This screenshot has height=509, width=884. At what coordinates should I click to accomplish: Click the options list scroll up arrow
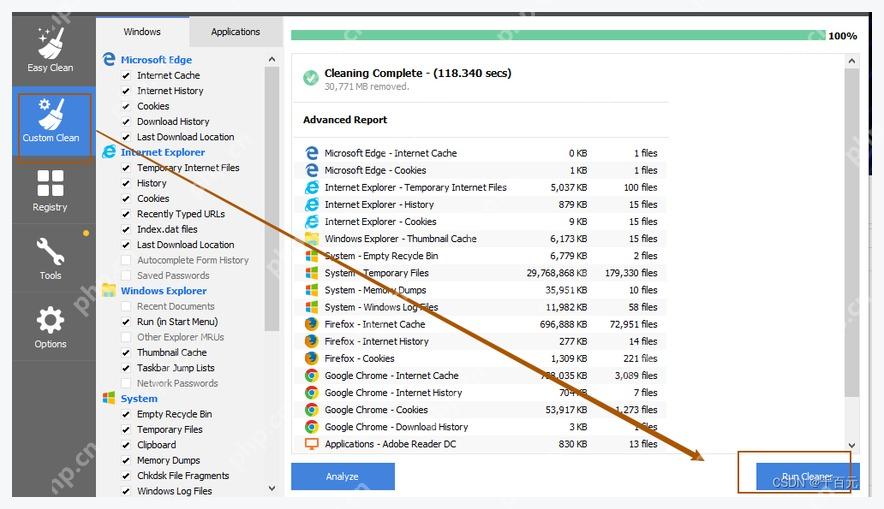point(272,59)
